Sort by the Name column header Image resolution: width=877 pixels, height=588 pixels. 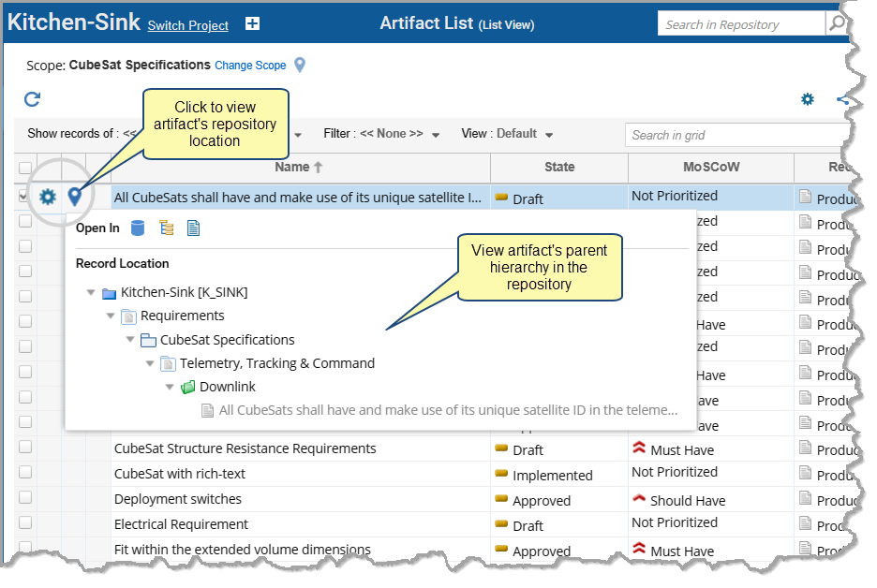301,167
